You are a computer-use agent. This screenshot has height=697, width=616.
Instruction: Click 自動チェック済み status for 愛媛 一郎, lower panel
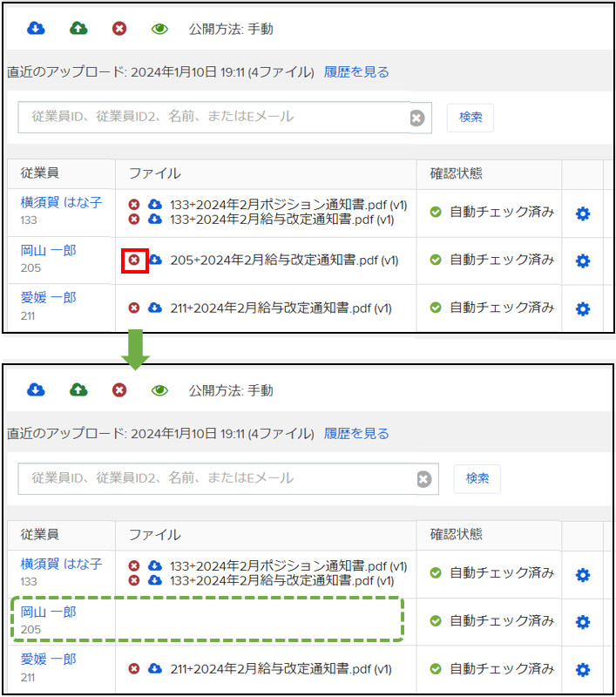502,669
